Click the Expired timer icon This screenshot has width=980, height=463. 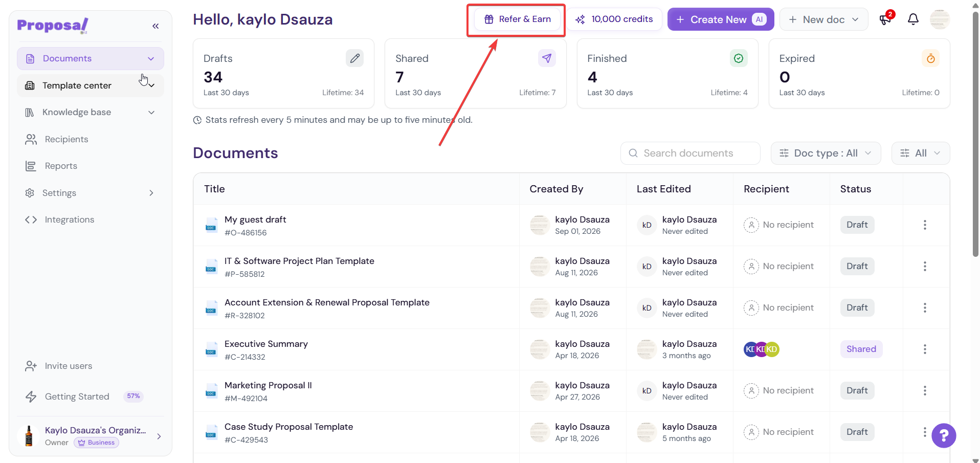930,58
